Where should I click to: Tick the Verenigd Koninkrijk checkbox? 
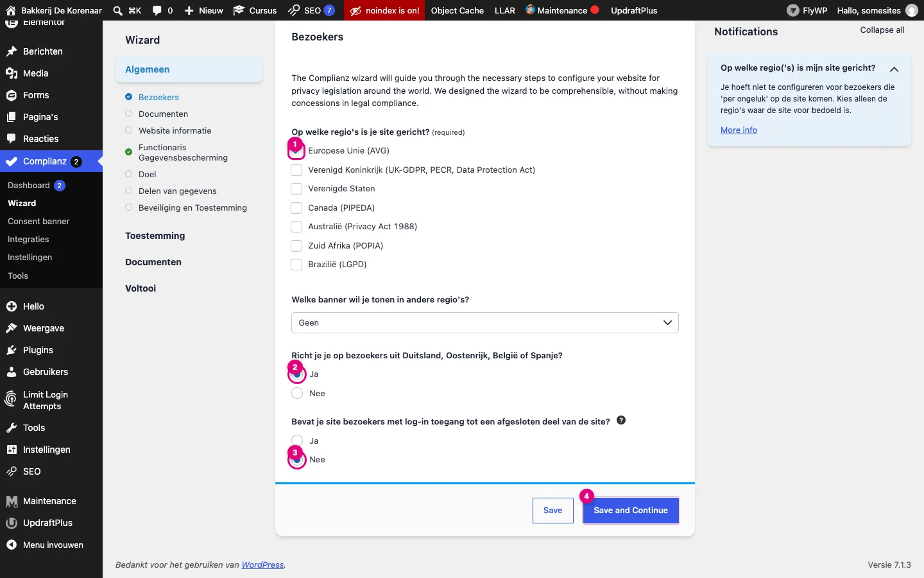pyautogui.click(x=296, y=170)
